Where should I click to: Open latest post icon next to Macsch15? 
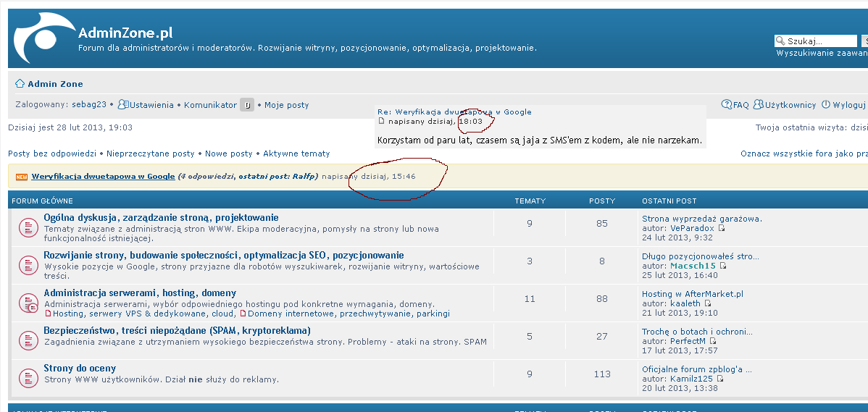point(723,266)
